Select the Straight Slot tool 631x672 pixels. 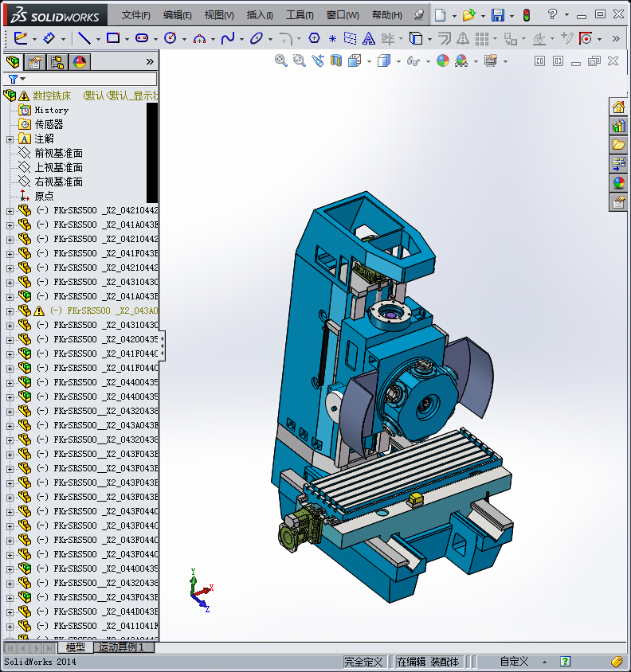(142, 38)
